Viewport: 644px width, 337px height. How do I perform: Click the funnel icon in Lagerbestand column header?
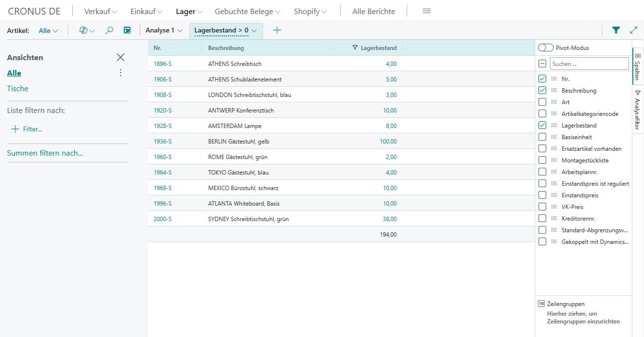(355, 48)
